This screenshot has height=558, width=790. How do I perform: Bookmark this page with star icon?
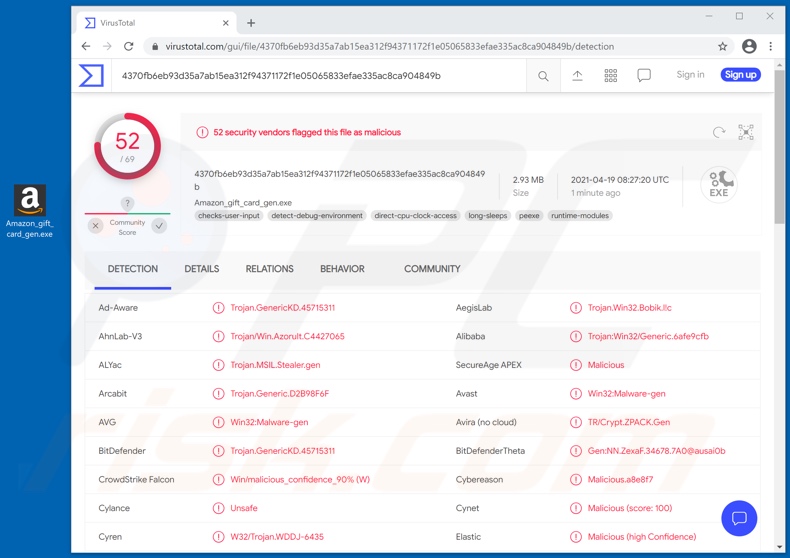point(722,46)
